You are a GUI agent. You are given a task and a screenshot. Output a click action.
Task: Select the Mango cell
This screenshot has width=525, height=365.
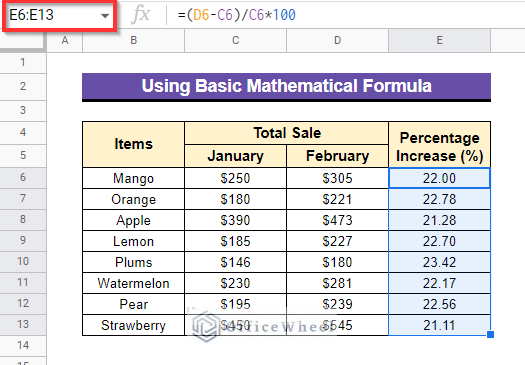[133, 178]
